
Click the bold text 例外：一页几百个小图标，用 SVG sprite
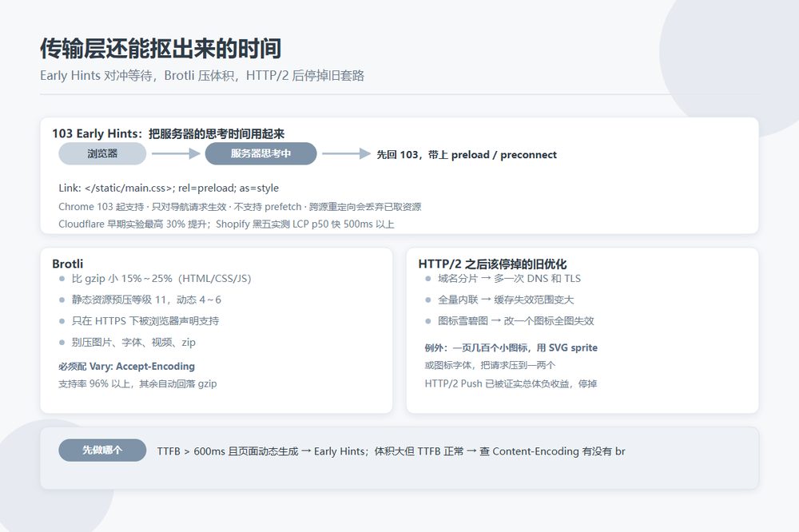click(x=511, y=347)
